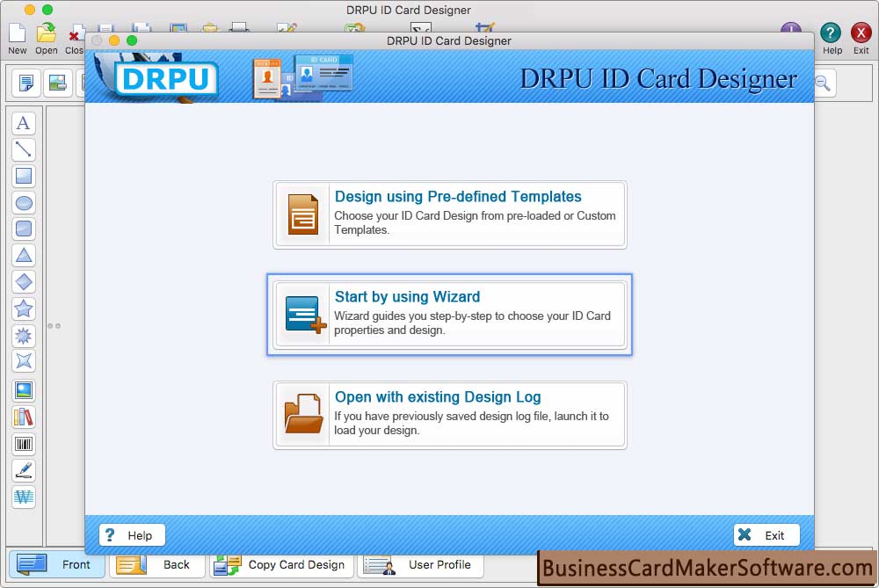
Task: Select the Text tool in the left toolbar
Action: click(24, 123)
